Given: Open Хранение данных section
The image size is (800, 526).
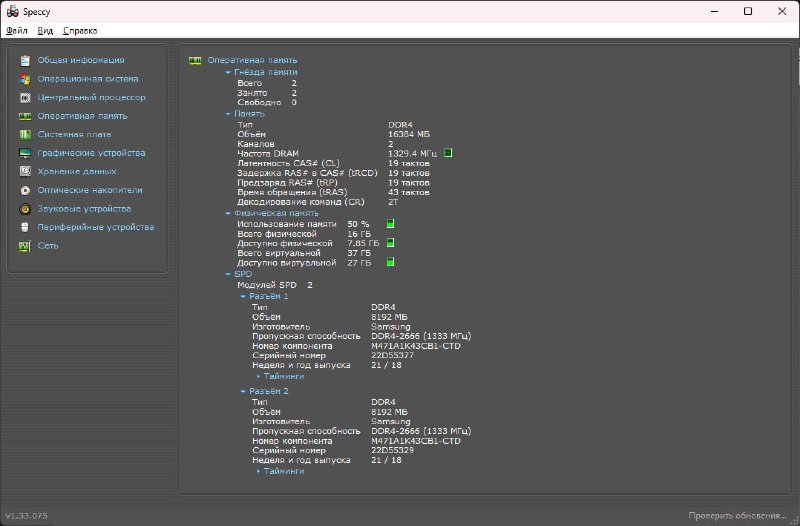Looking at the screenshot, I should point(77,171).
